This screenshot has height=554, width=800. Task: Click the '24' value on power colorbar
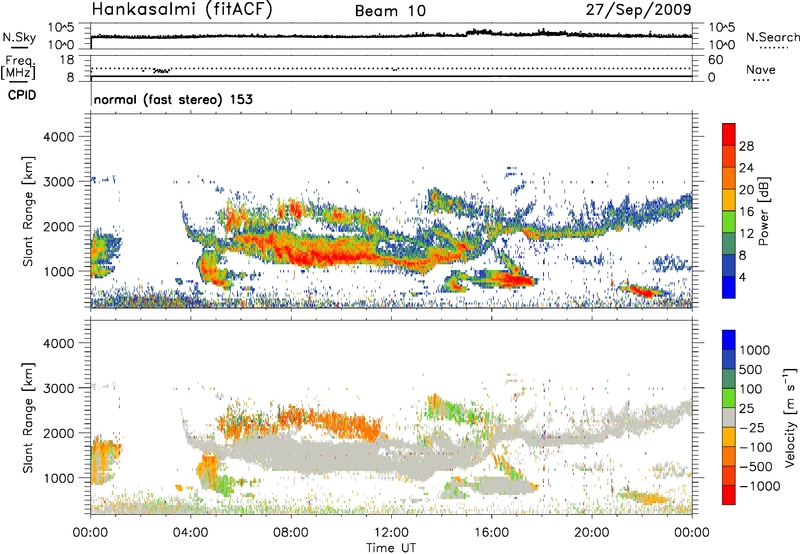coord(746,168)
